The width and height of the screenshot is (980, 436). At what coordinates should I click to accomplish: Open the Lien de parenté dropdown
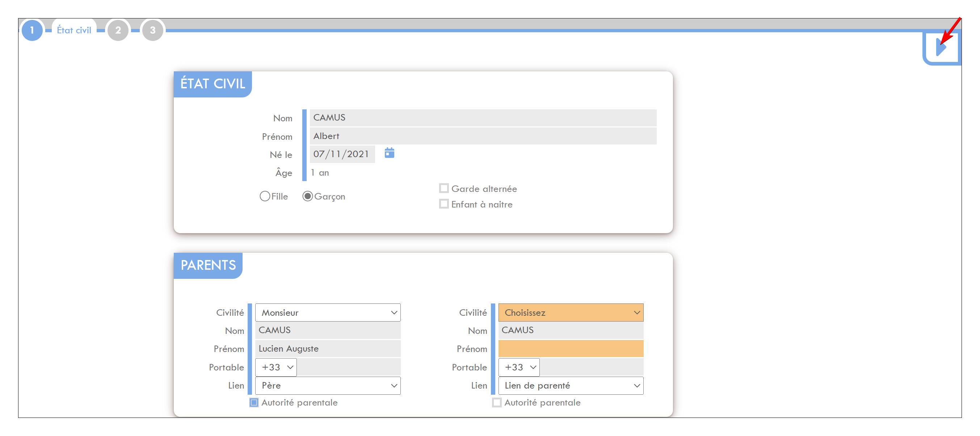571,385
